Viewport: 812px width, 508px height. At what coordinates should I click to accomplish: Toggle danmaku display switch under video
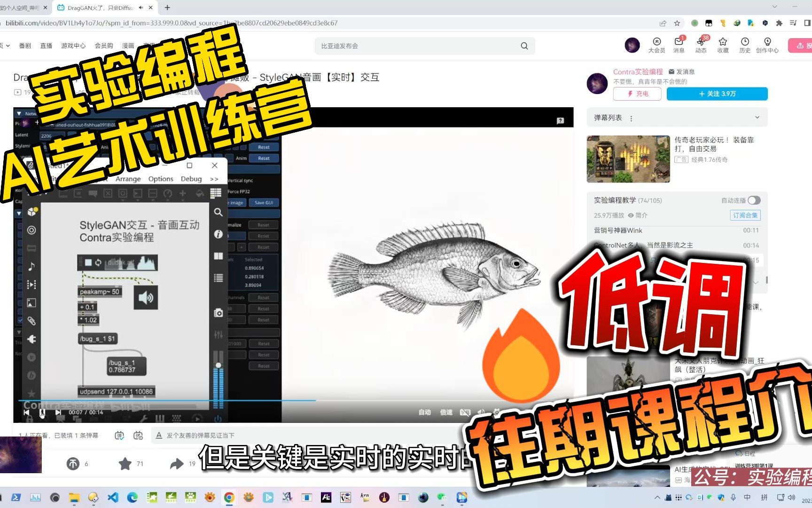(x=119, y=436)
